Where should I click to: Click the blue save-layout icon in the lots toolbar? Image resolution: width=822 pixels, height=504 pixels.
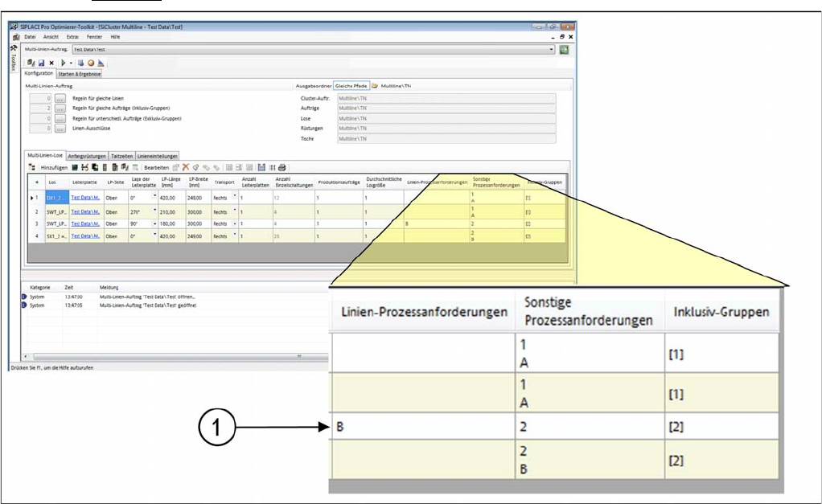point(261,168)
